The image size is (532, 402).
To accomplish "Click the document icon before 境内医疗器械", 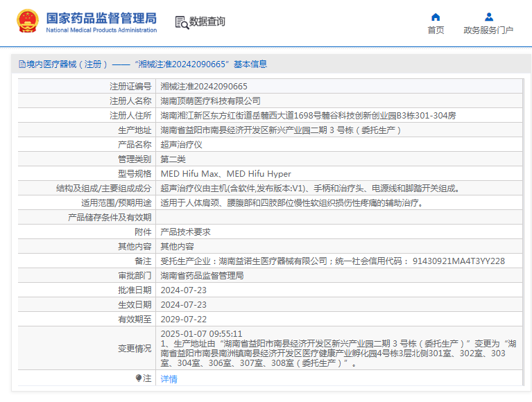I will pyautogui.click(x=22, y=64).
